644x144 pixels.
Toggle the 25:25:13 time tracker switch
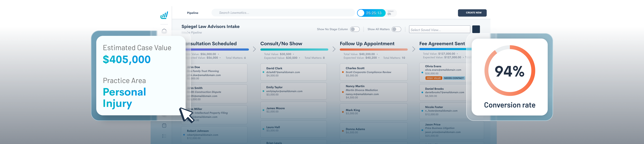[371, 13]
